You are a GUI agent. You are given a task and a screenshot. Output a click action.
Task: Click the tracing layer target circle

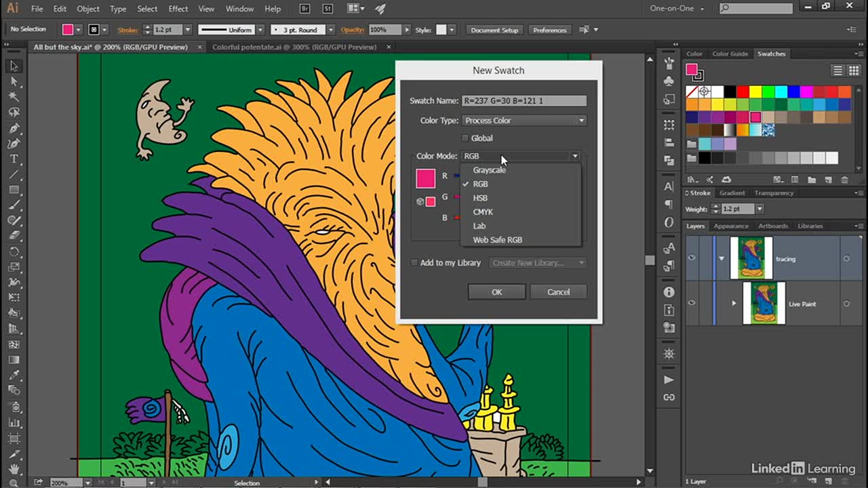pyautogui.click(x=846, y=259)
